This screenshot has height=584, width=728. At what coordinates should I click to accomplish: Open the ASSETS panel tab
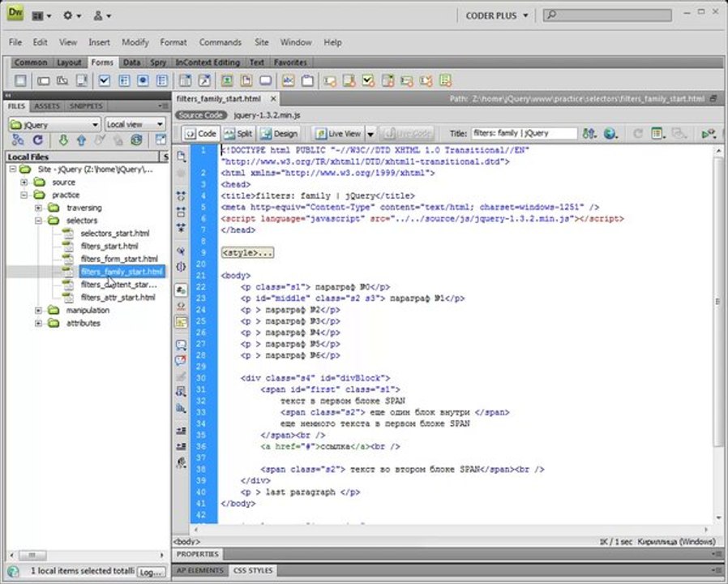coord(47,106)
